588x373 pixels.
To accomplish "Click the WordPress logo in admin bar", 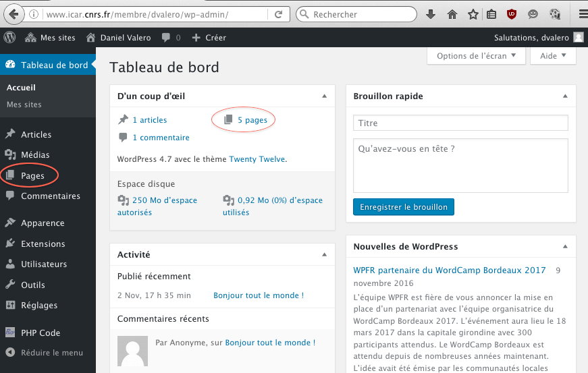I will click(x=9, y=38).
